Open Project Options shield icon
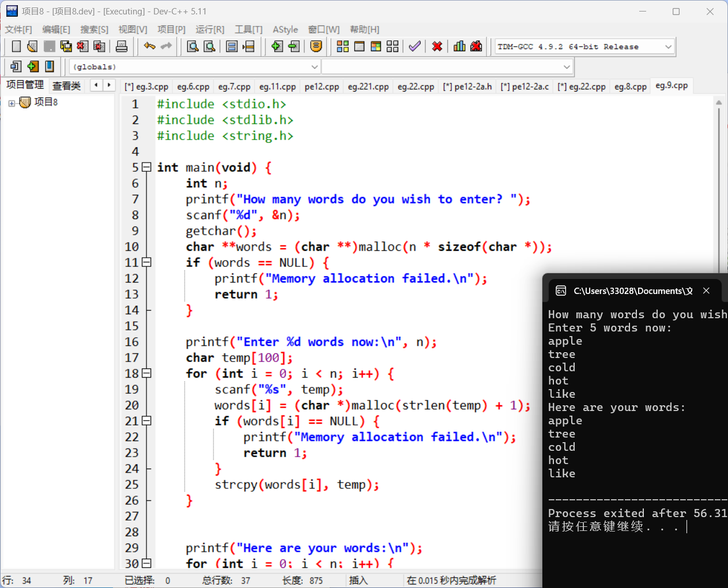Viewport: 728px width, 588px height. point(316,46)
